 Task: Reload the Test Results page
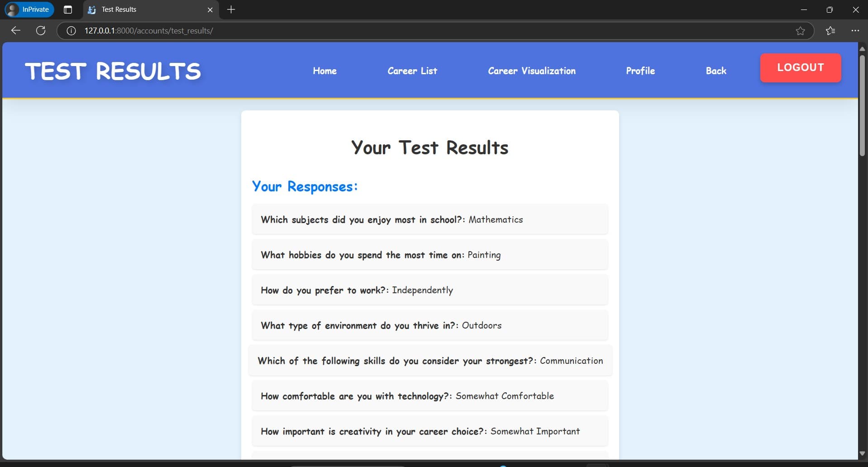click(x=41, y=31)
